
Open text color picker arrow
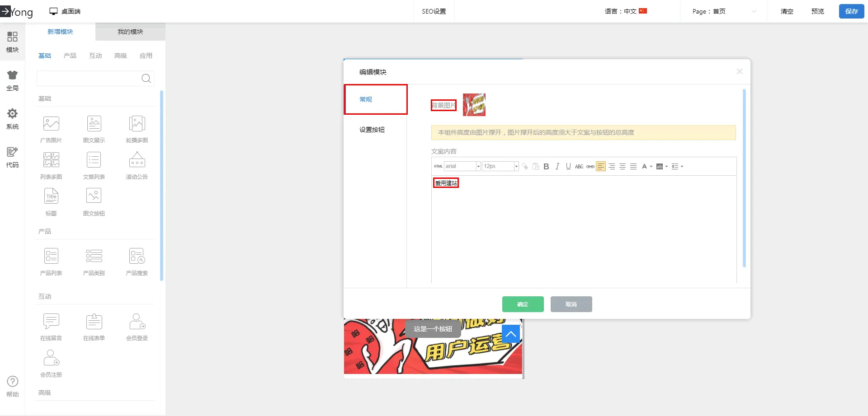[x=651, y=167]
